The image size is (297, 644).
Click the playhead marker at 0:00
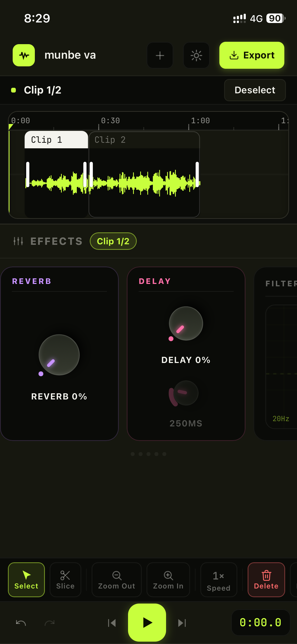point(11,127)
